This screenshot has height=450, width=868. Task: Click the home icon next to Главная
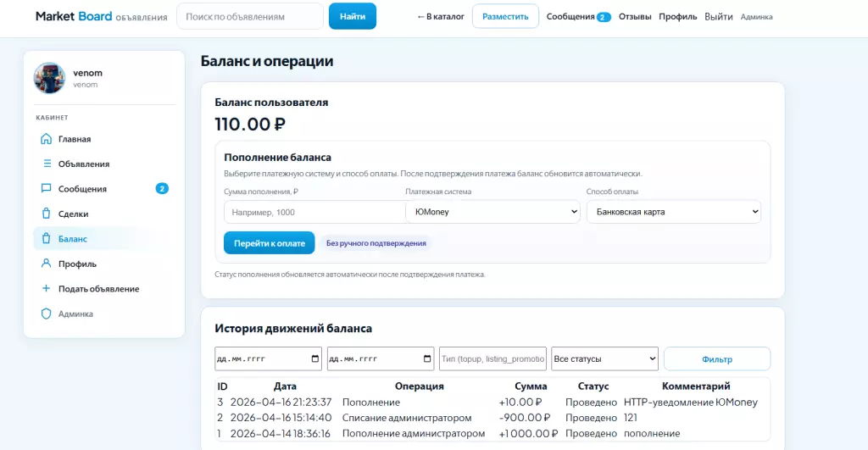pos(47,139)
